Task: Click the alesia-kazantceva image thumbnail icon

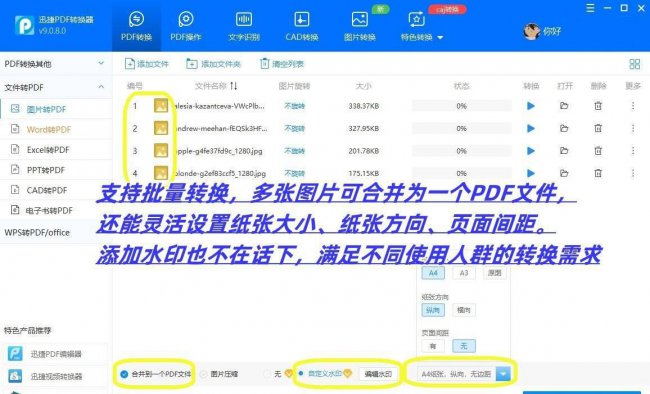Action: (x=161, y=106)
